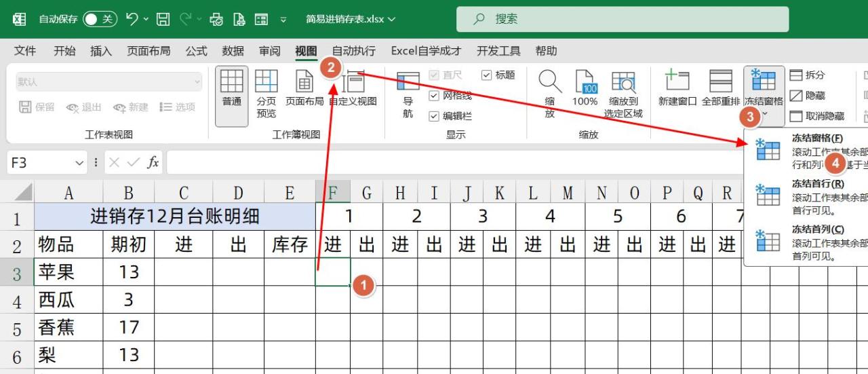The image size is (868, 374).
Task: Select the 分页预览 page break preview
Action: coord(267,94)
